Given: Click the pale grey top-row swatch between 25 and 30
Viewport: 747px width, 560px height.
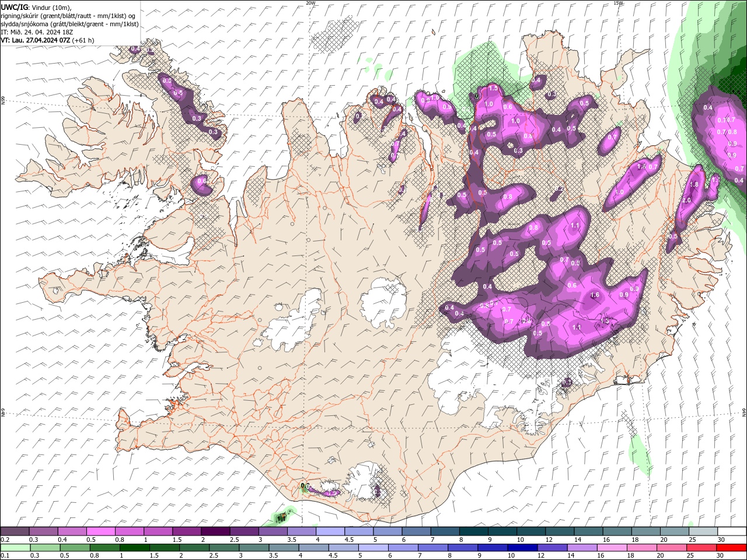Looking at the screenshot, I should pyautogui.click(x=703, y=531).
